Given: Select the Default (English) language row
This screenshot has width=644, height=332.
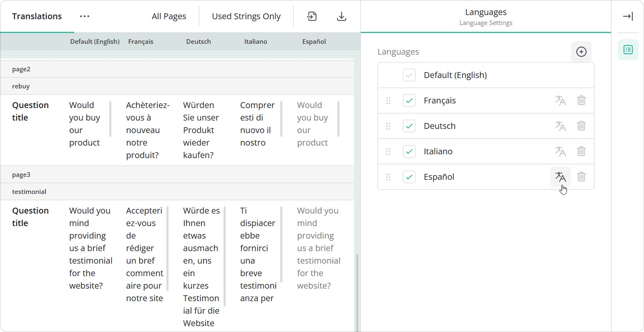Looking at the screenshot, I should point(455,75).
